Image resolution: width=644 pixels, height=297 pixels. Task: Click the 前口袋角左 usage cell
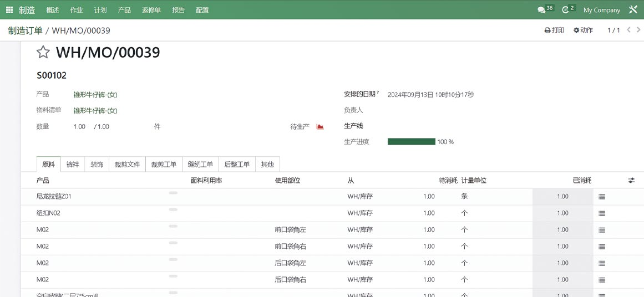290,230
